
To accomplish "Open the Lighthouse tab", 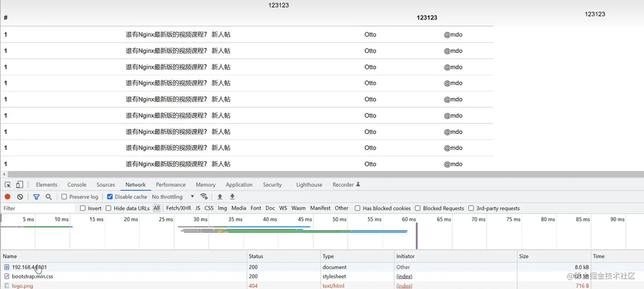I will coord(309,185).
